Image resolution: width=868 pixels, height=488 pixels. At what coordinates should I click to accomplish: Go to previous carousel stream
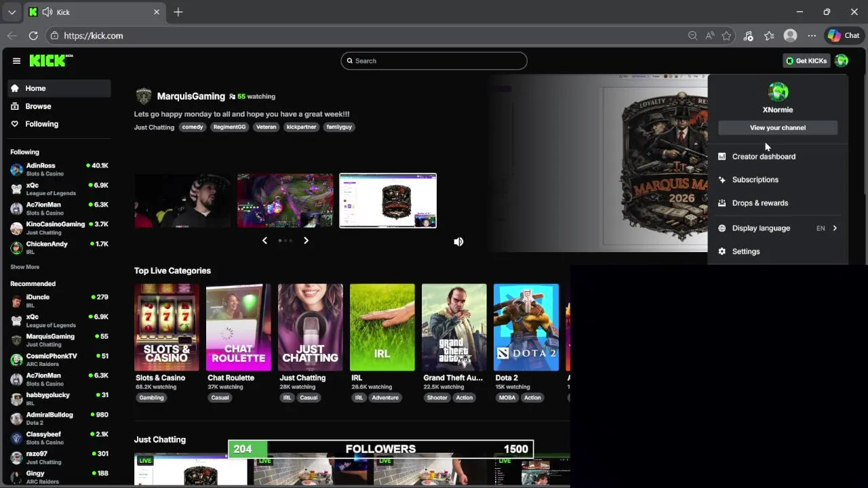264,241
